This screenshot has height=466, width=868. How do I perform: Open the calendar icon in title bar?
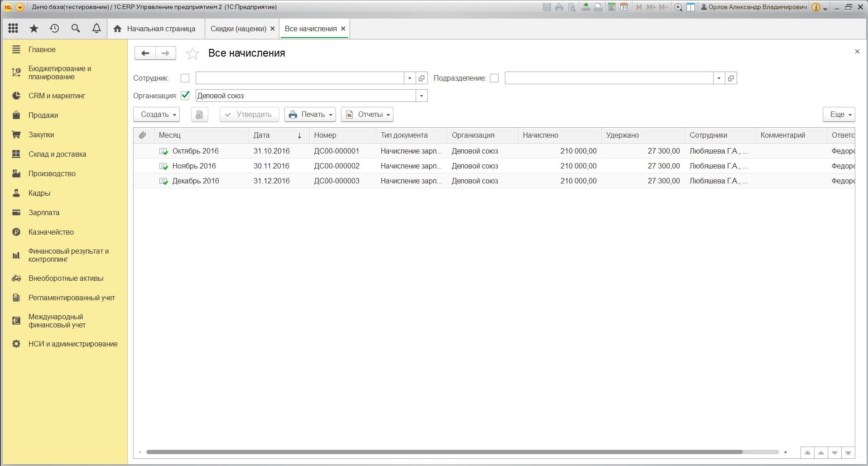(624, 7)
